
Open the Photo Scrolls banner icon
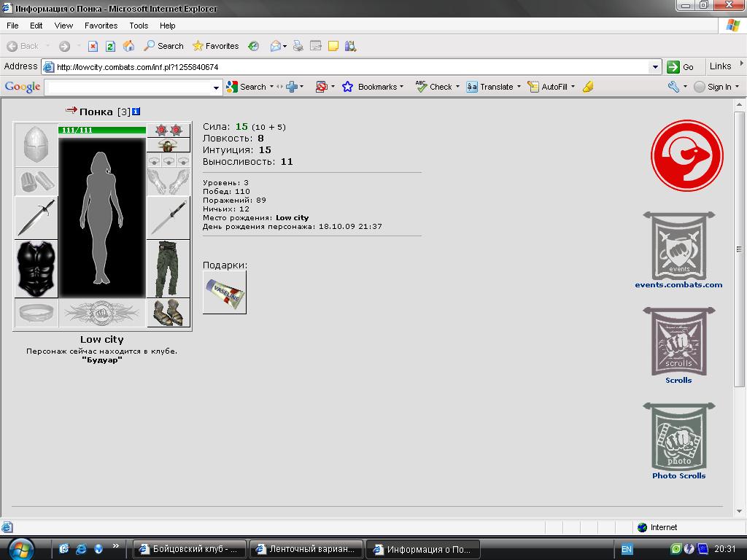pos(679,437)
